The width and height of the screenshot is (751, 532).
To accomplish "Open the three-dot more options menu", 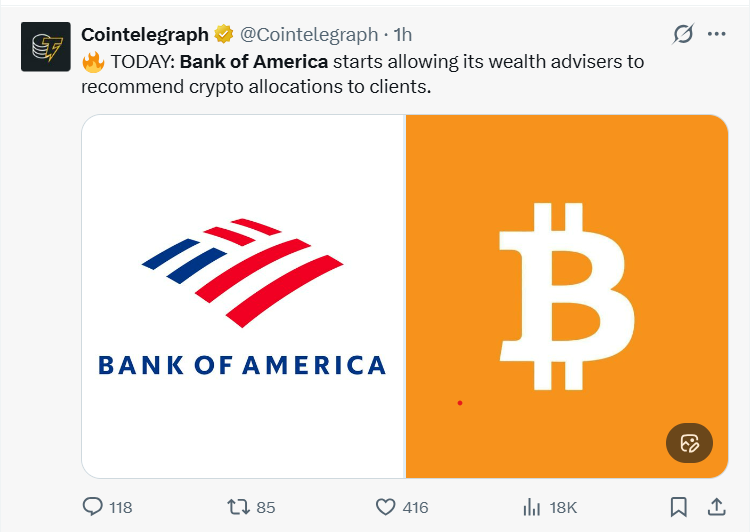I will (x=716, y=34).
